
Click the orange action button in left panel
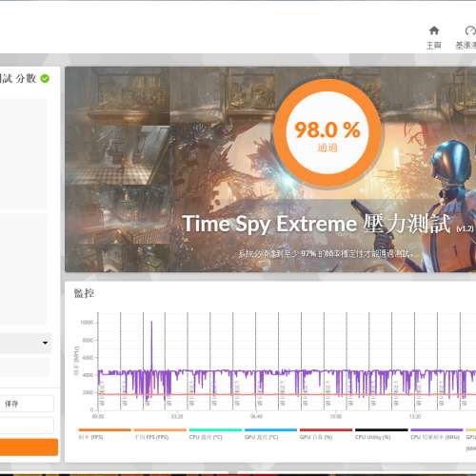(x=29, y=447)
